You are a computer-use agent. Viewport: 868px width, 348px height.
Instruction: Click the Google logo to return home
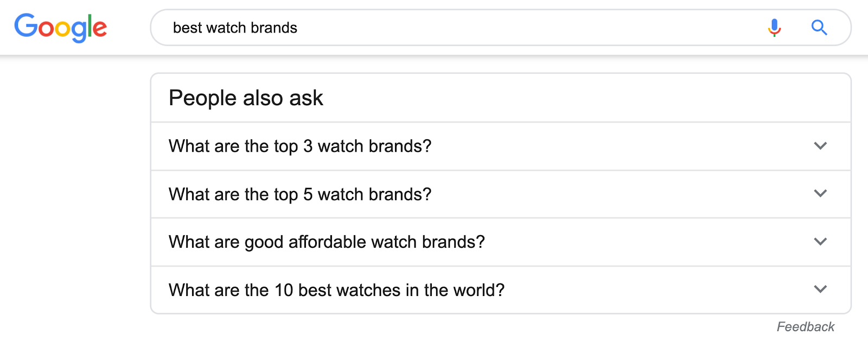tap(61, 28)
